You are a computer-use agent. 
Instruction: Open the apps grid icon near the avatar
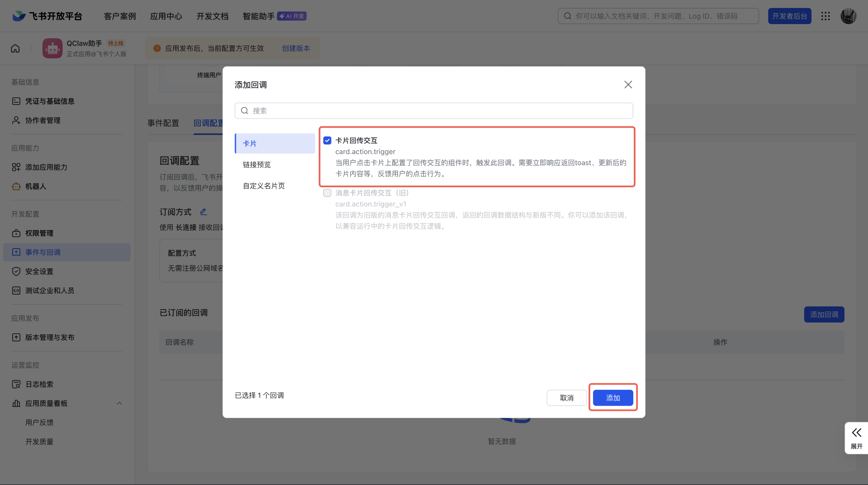[826, 16]
